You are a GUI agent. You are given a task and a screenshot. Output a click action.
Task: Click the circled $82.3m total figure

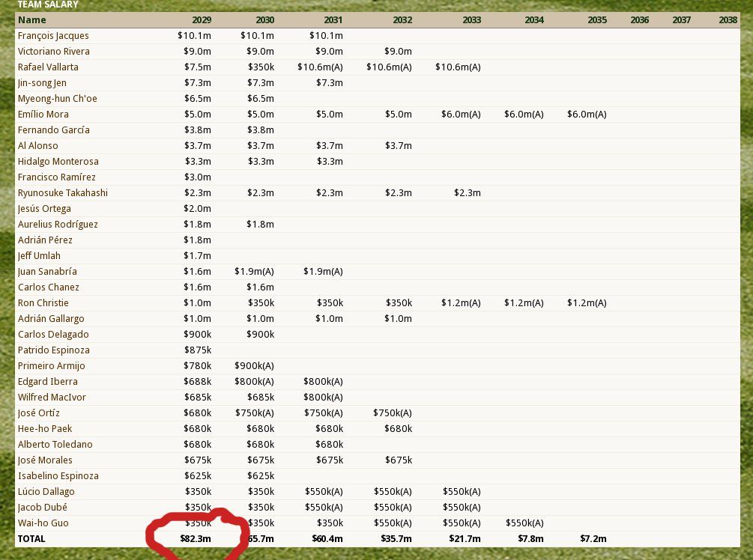(197, 538)
